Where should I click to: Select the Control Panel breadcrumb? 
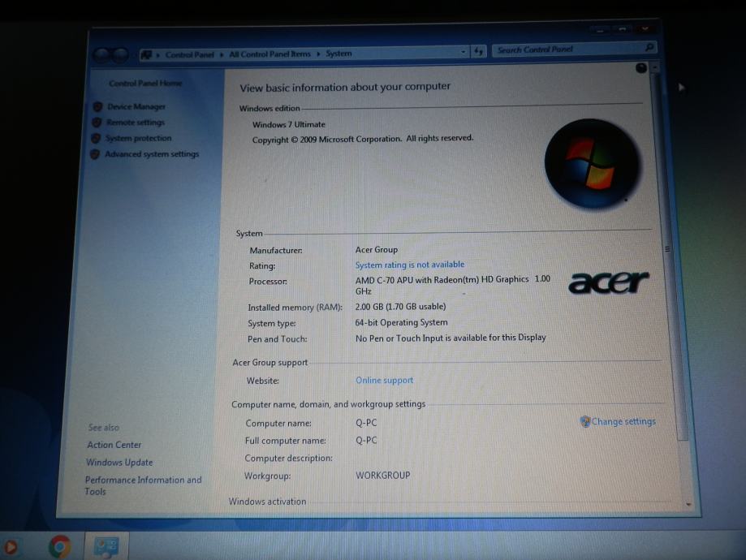(x=189, y=54)
